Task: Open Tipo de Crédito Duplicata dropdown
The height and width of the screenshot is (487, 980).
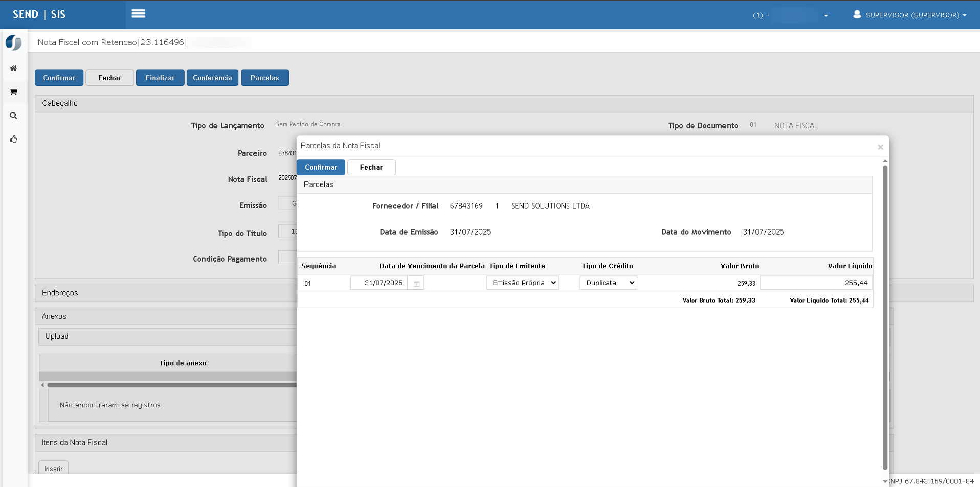Action: tap(608, 283)
